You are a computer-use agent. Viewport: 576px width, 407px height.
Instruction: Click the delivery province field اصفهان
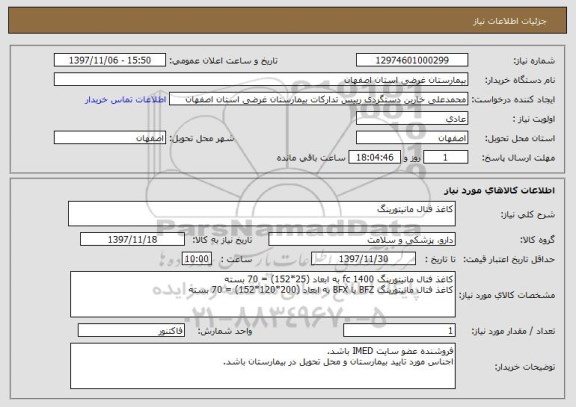click(412, 138)
